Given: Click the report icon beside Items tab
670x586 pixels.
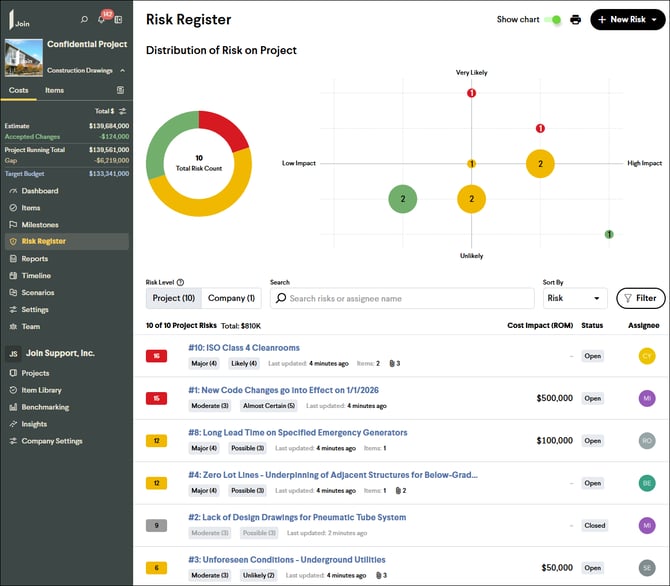Looking at the screenshot, I should 121,90.
